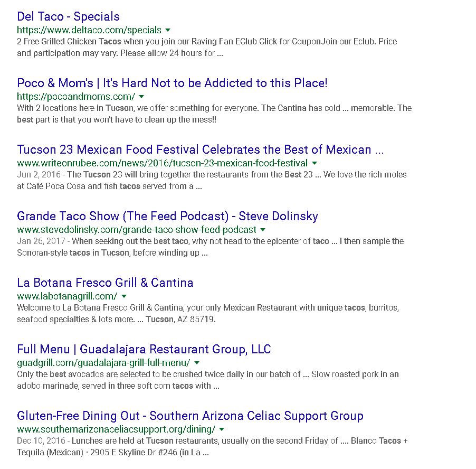Open La Botana Fresco Grill & Cantina result
This screenshot has width=476, height=469.
point(105,283)
